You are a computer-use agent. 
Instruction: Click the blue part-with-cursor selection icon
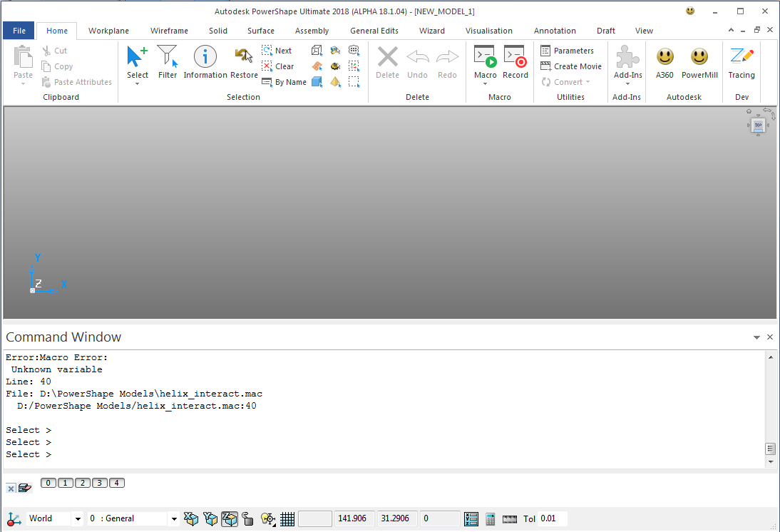tap(335, 50)
